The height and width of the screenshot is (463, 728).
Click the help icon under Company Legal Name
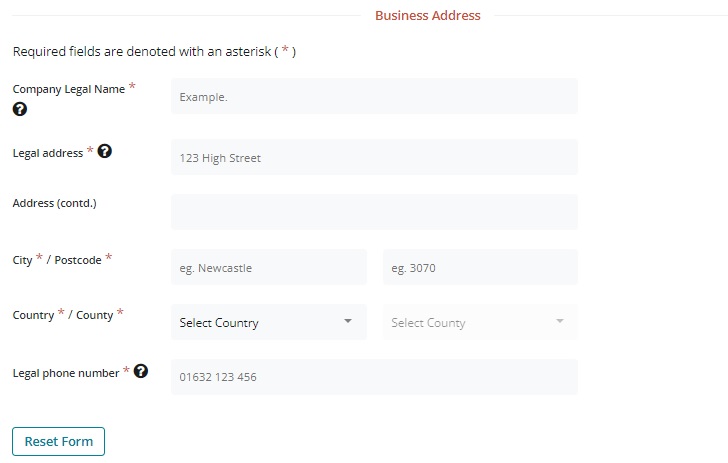click(20, 109)
